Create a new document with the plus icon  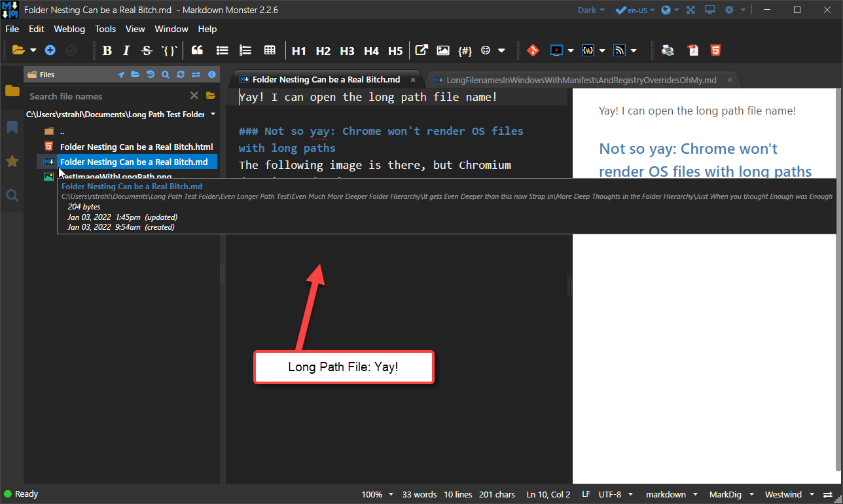[x=50, y=50]
